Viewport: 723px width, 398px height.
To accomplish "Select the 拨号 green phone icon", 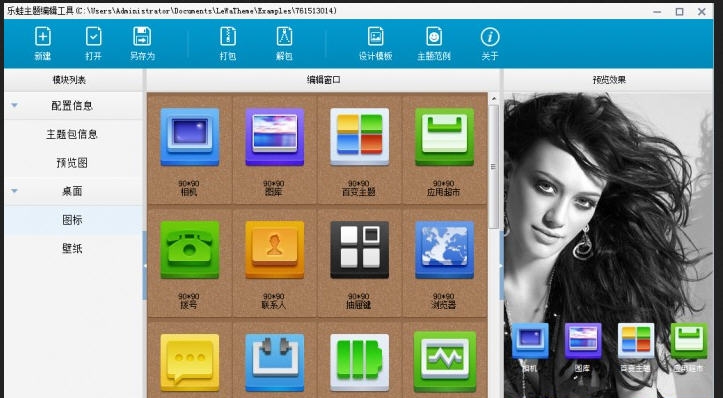I will [x=190, y=249].
